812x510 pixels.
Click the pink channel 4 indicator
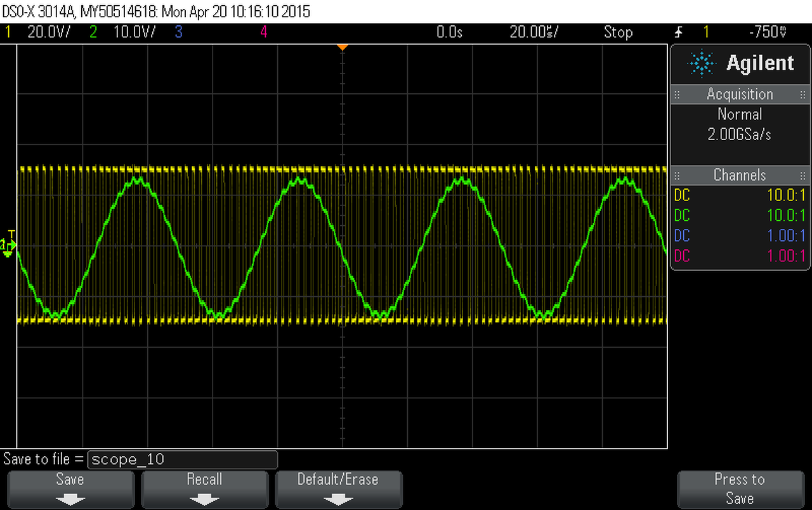(x=264, y=32)
